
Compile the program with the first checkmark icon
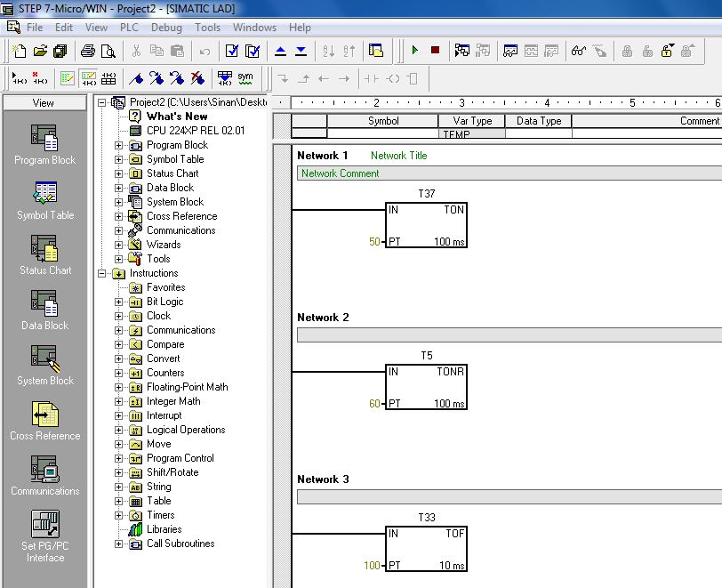click(232, 51)
